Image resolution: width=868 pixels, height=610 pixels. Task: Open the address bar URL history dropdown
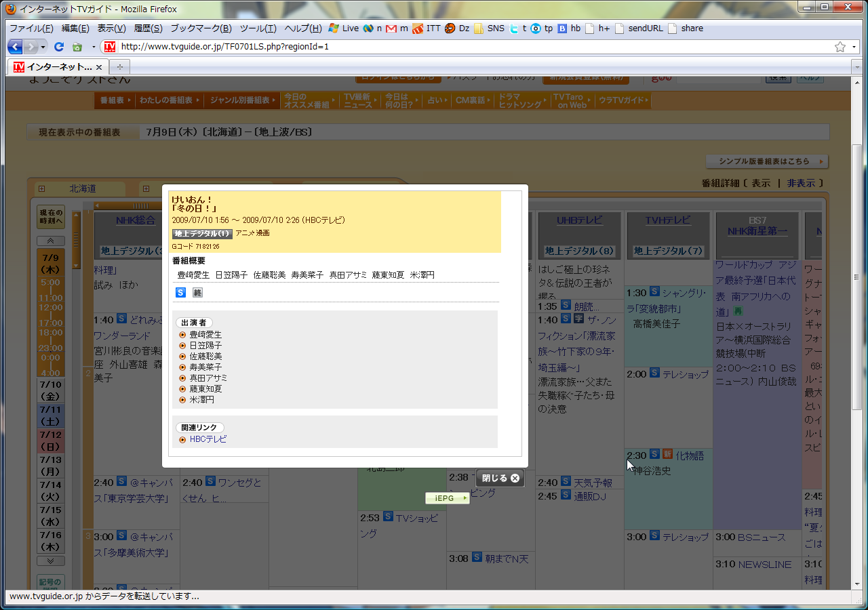(x=855, y=47)
